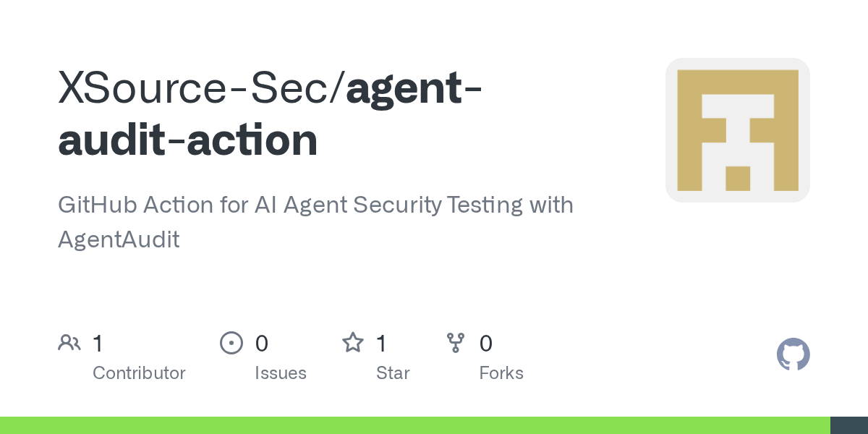Select the Contributor label
868x434 pixels.
[139, 373]
